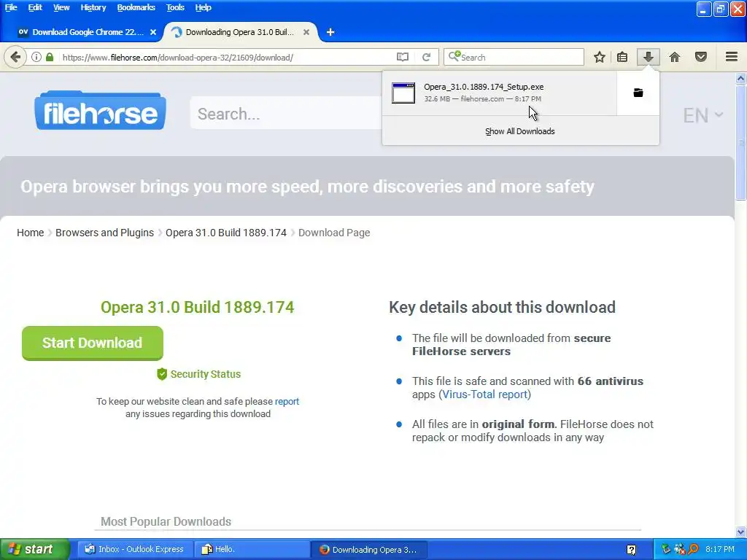747x560 pixels.
Task: Go to Home breadcrumb link
Action: (x=30, y=233)
